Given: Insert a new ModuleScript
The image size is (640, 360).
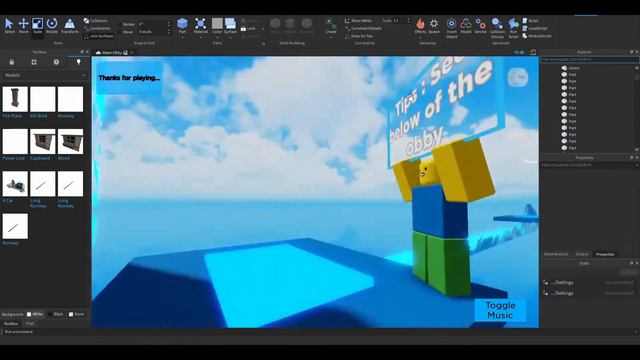Looking at the screenshot, I should [x=537, y=36].
